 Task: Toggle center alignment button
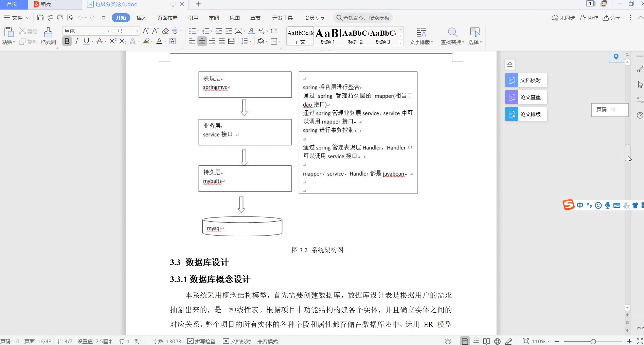click(202, 41)
